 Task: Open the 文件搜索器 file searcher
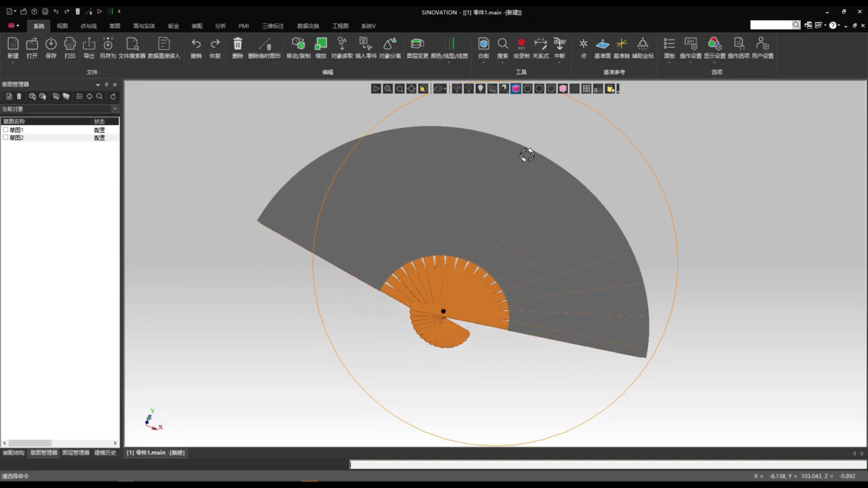(x=132, y=45)
